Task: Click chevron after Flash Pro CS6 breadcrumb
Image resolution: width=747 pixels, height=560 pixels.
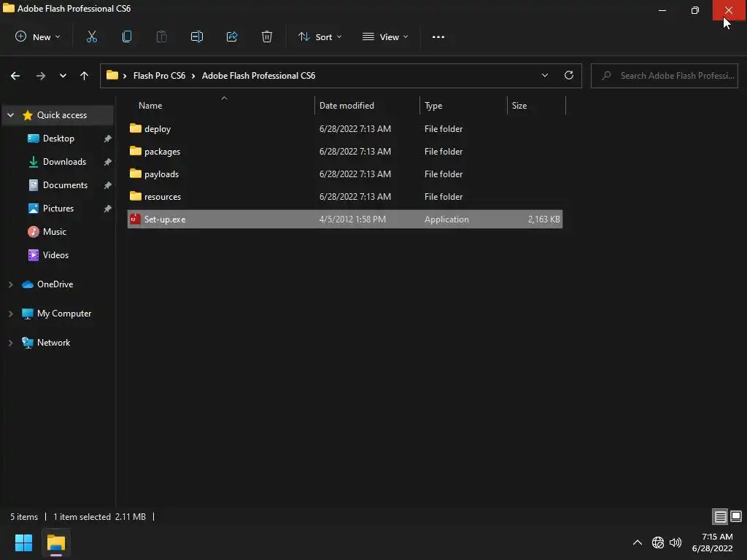Action: pos(193,76)
